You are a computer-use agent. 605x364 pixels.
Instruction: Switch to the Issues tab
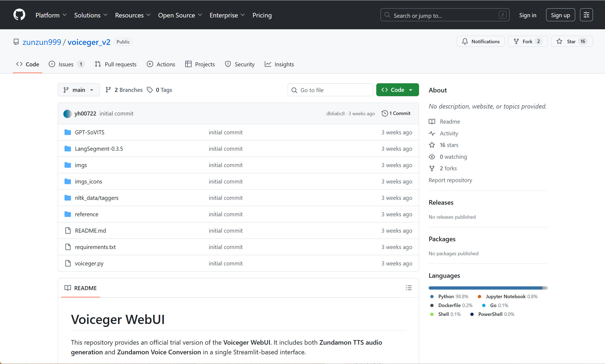click(66, 64)
